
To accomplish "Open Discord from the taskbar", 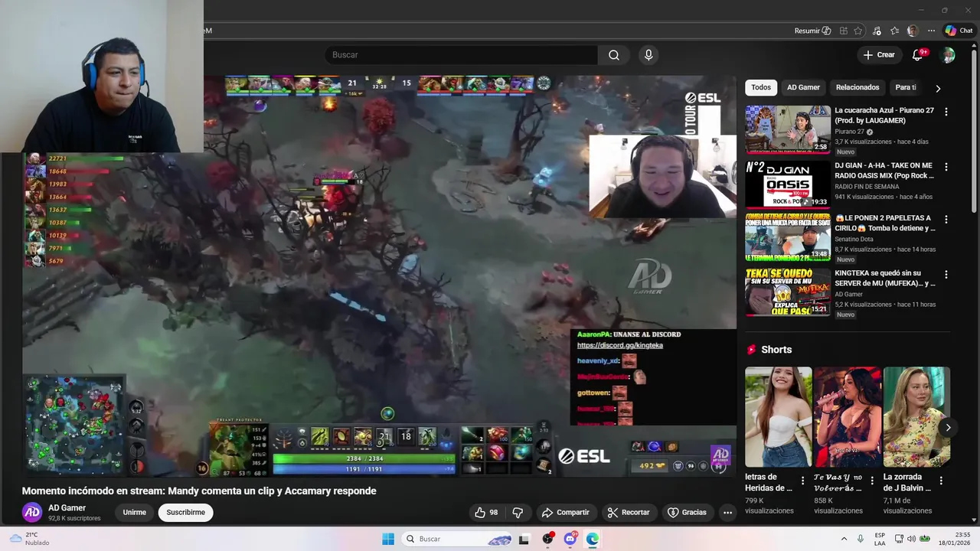I will [570, 539].
